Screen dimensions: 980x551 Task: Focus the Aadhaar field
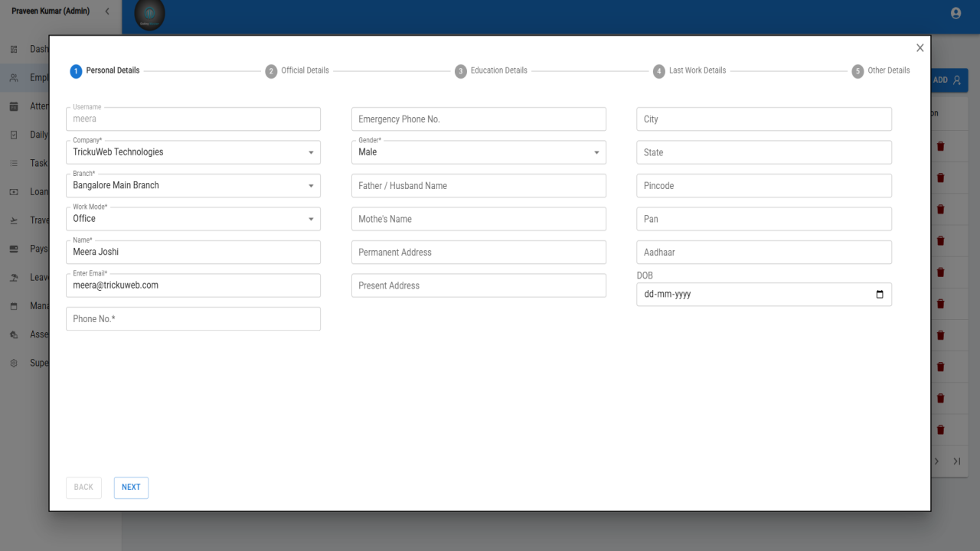coord(764,252)
